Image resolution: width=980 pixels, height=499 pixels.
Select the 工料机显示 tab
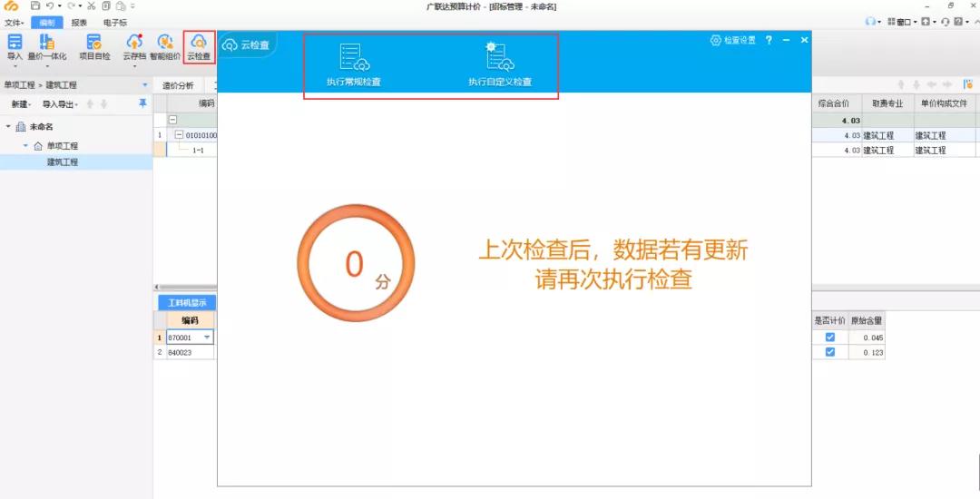[187, 302]
